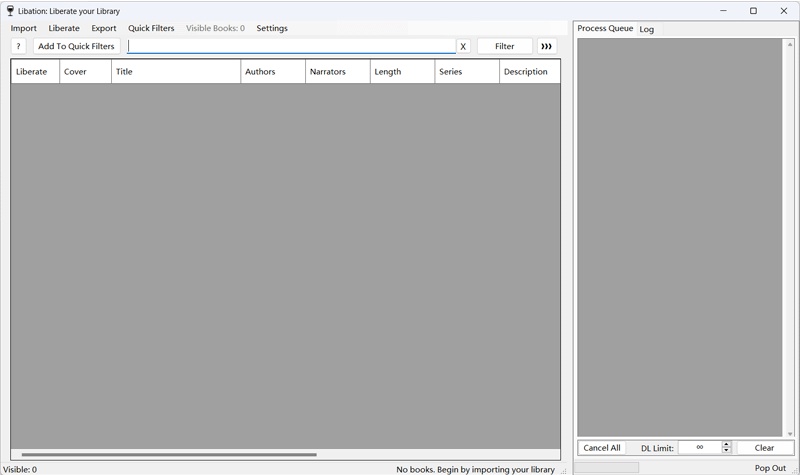The height and width of the screenshot is (475, 800).
Task: Collapse the queue panel with triple-arrow button
Action: pyautogui.click(x=546, y=46)
